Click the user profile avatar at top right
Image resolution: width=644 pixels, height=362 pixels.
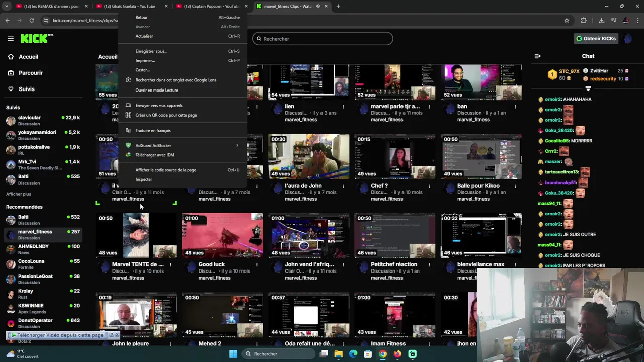[x=627, y=38]
